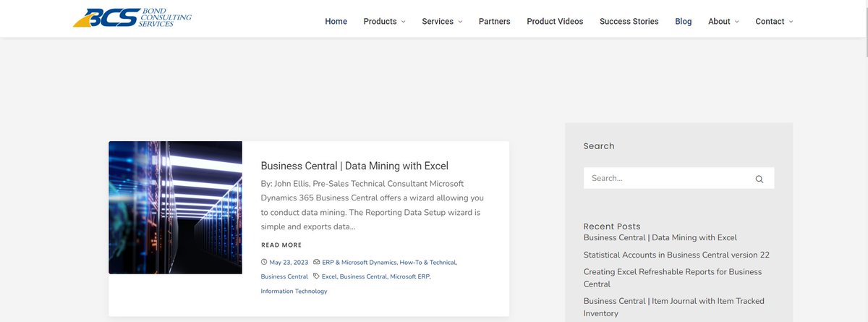868x322 pixels.
Task: Open the About dropdown menu
Action: (723, 21)
